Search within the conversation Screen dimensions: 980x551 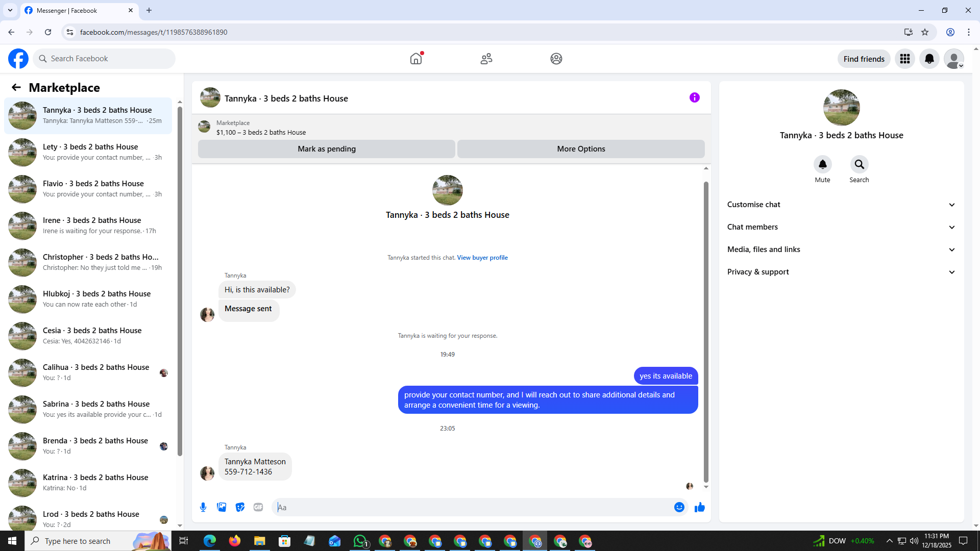(859, 165)
